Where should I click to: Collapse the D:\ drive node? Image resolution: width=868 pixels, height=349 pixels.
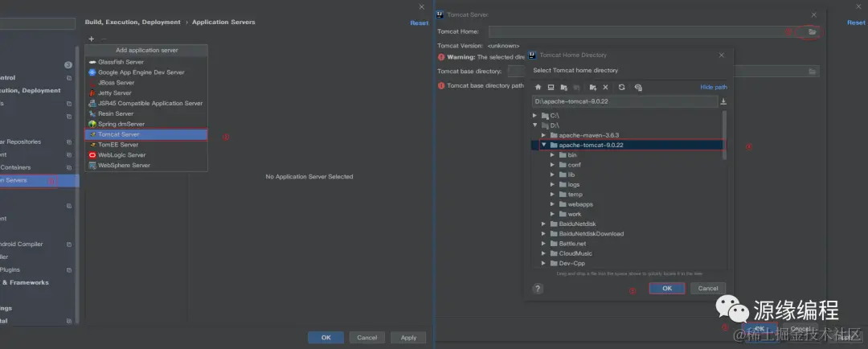click(534, 125)
